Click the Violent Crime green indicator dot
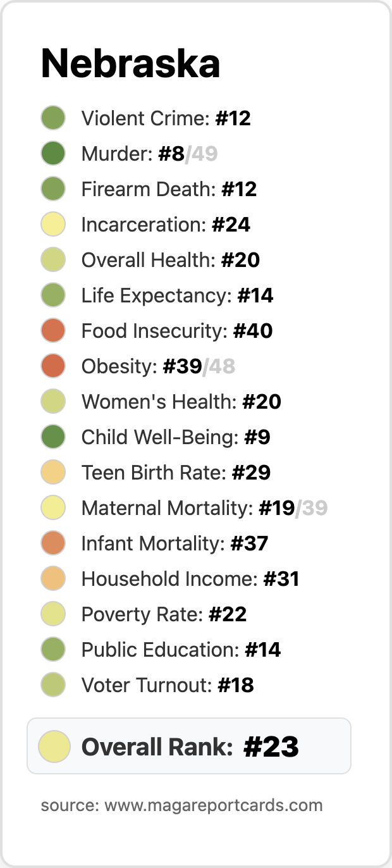392x868 pixels. tap(53, 118)
